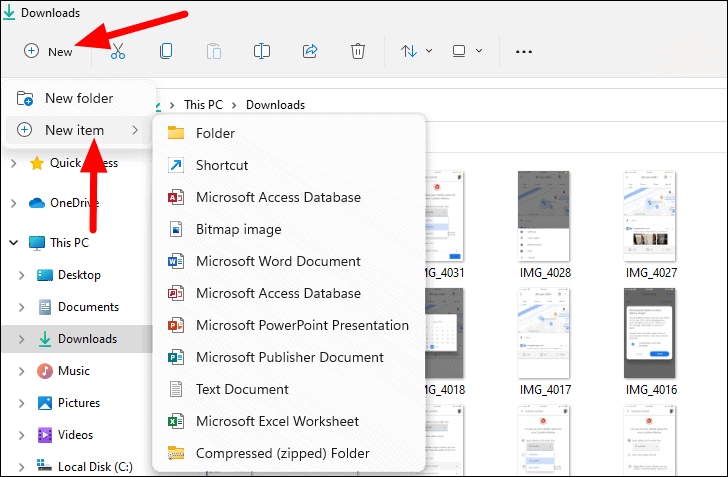728x477 pixels.
Task: Choose Microsoft Word Document
Action: coord(288,261)
